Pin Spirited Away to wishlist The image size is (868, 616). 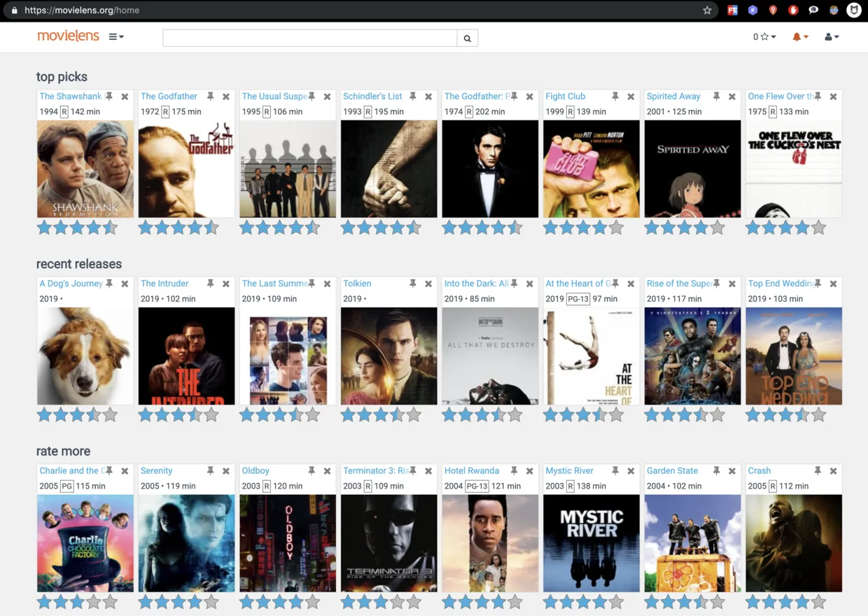(717, 97)
